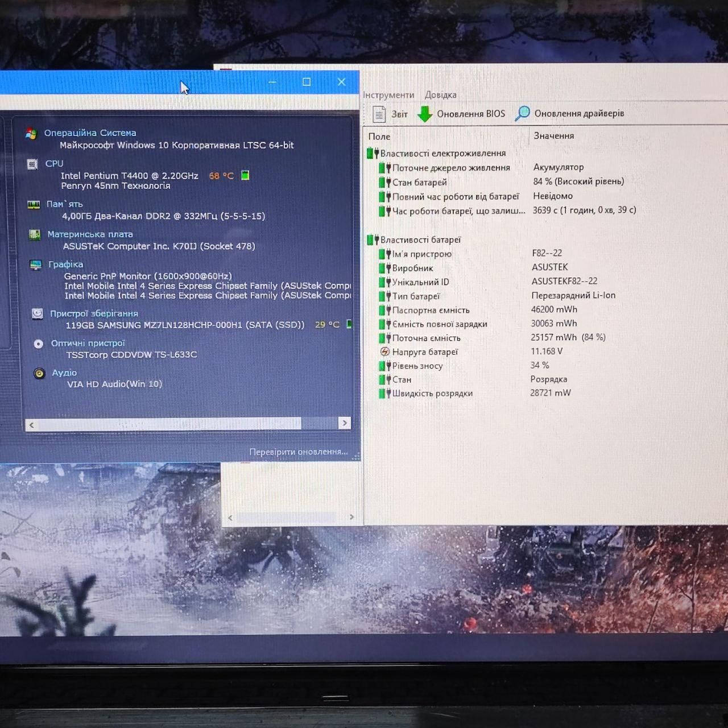The height and width of the screenshot is (728, 728).
Task: Click the Материнська плата icon
Action: tap(35, 234)
